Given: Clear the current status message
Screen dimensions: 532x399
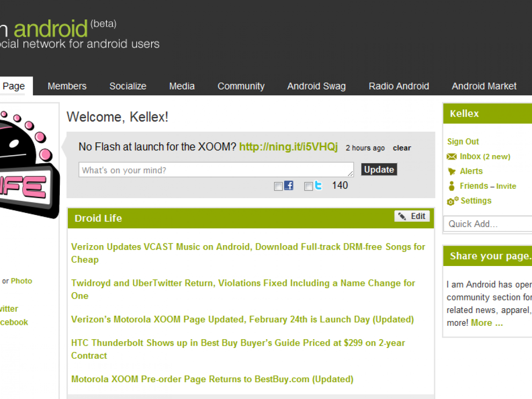Looking at the screenshot, I should click(402, 148).
